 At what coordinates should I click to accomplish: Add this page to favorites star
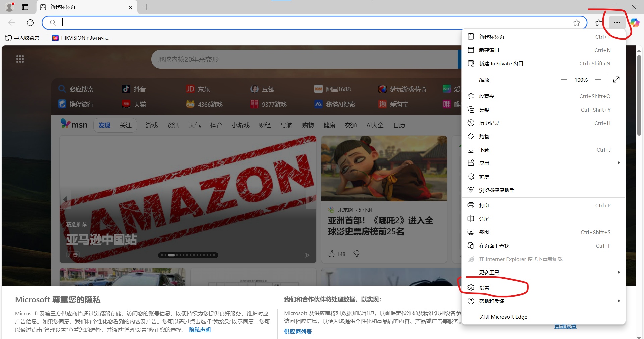577,23
